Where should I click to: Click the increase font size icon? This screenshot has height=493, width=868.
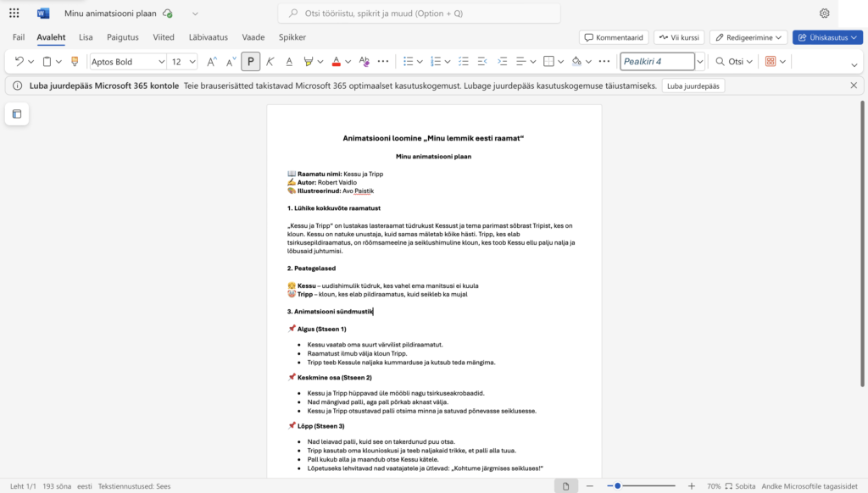[x=210, y=62]
